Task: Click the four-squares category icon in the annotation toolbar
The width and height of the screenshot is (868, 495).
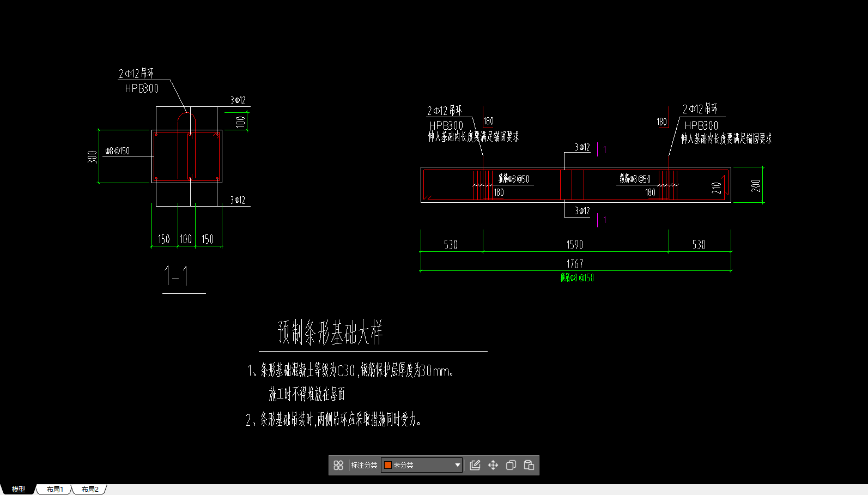Action: (x=338, y=465)
